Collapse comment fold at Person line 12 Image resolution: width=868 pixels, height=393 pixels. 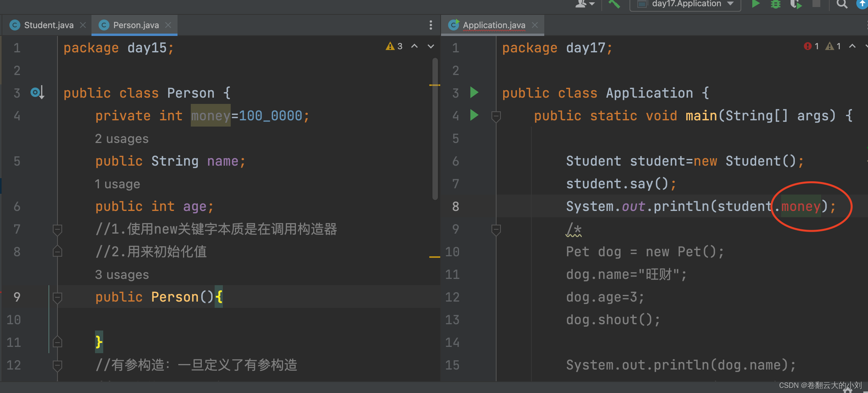coord(57,366)
